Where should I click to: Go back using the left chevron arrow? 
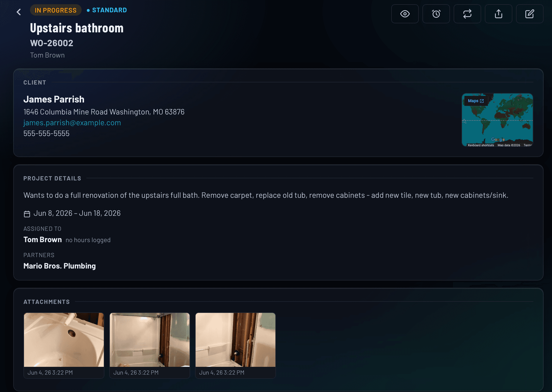pos(19,12)
